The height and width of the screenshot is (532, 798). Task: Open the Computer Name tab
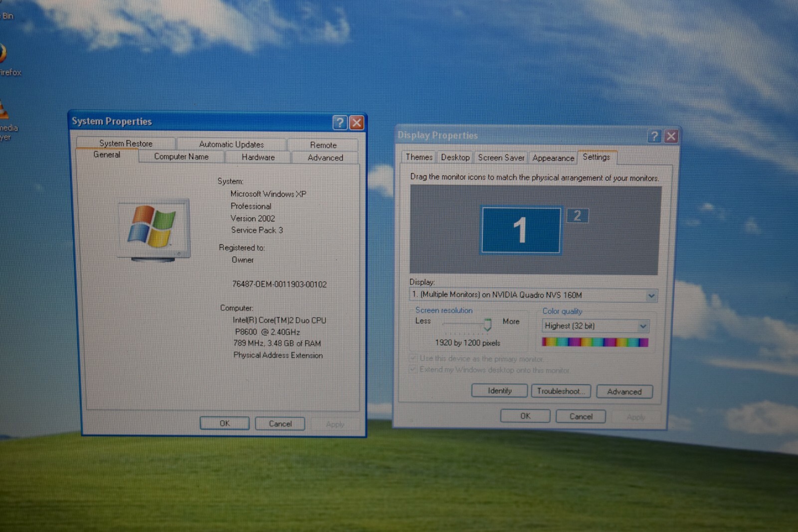click(x=182, y=157)
